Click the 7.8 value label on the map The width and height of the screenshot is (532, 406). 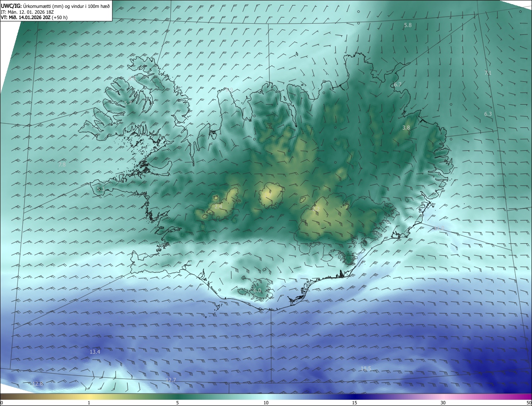click(x=62, y=165)
